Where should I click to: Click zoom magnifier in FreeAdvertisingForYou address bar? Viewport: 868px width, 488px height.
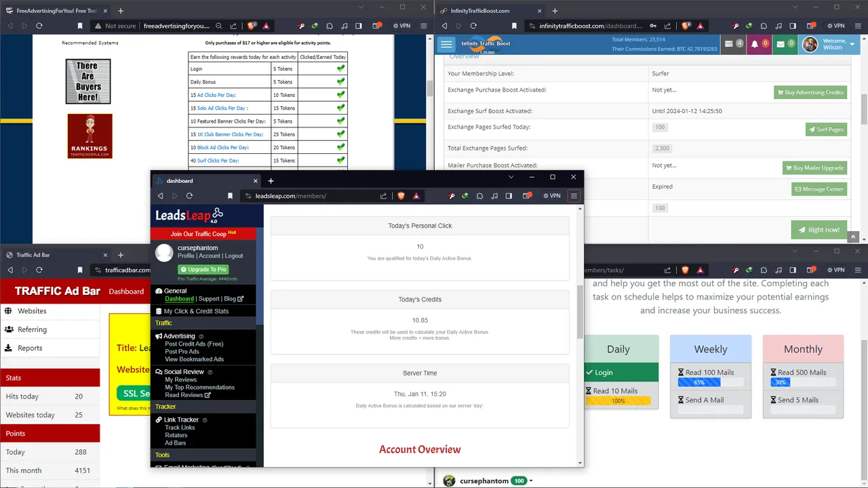tap(219, 26)
